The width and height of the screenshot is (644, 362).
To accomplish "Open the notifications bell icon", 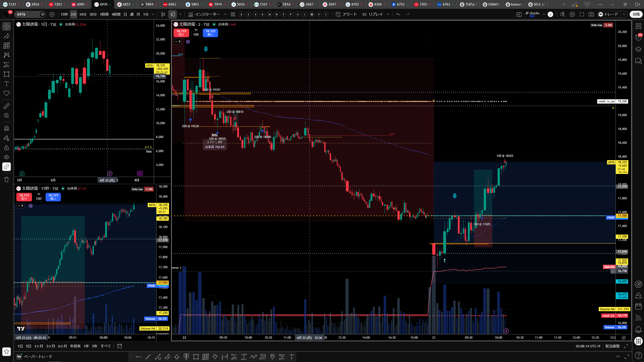I will pos(638,329).
